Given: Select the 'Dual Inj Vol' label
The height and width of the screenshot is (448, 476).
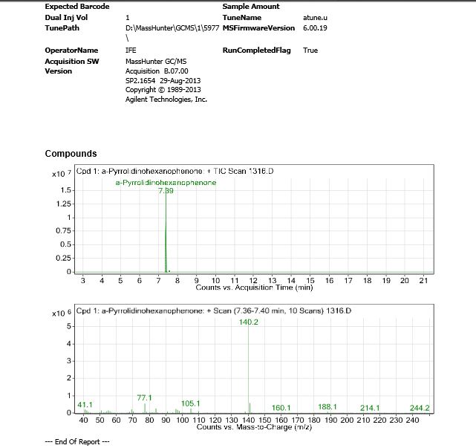Looking at the screenshot, I should 66,18.
